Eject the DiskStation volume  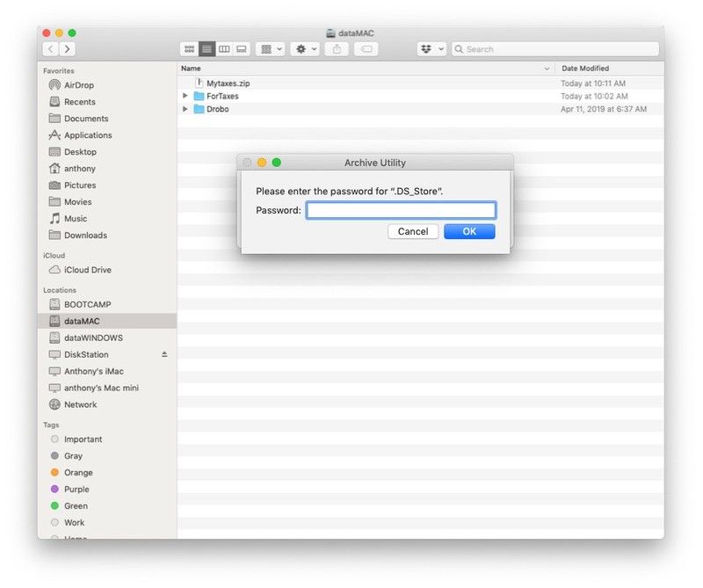point(164,354)
